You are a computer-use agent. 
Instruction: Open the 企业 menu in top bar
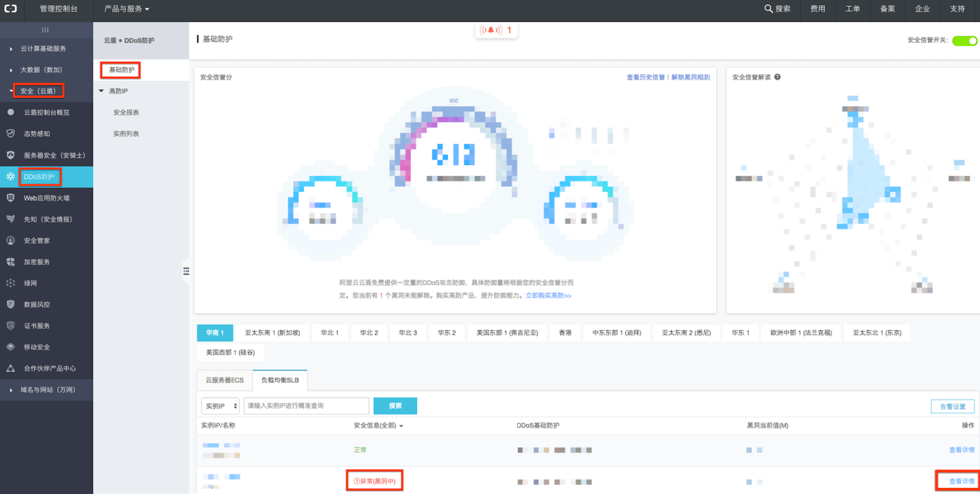(x=922, y=9)
